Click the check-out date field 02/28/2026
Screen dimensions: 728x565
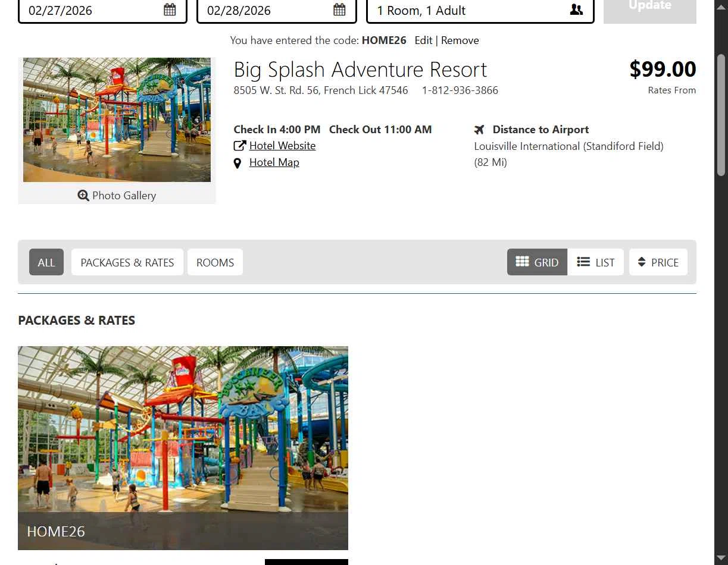pos(277,10)
